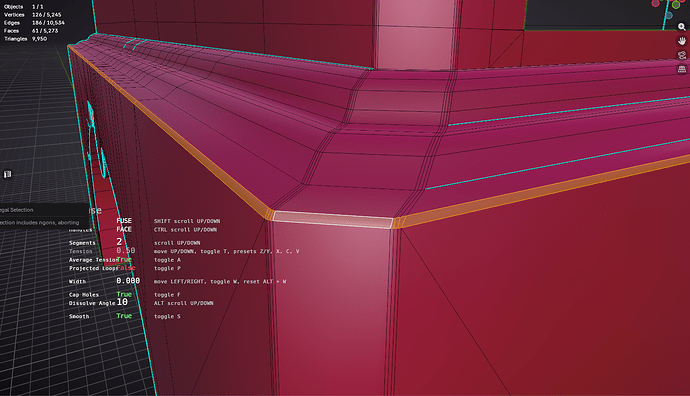Click the Width value '0.000'

click(128, 281)
